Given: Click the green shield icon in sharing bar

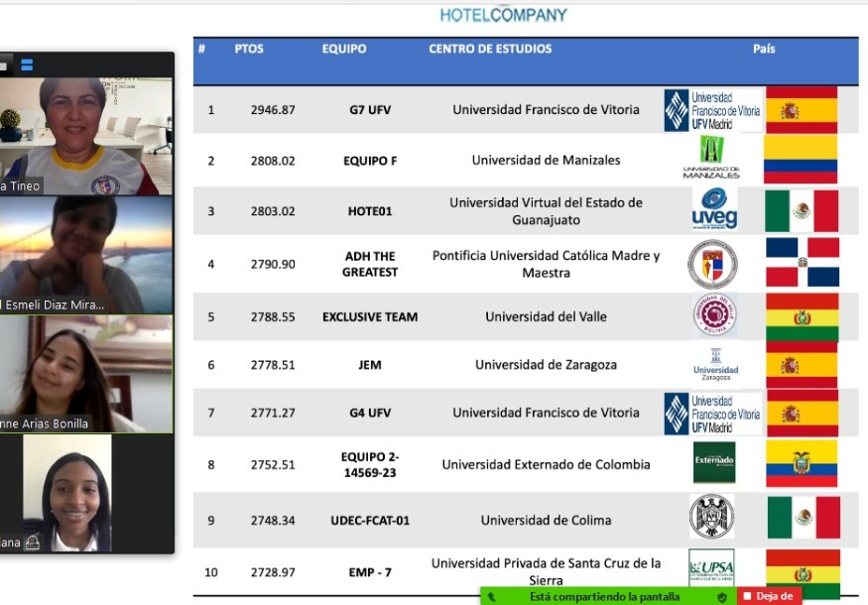Looking at the screenshot, I should click(722, 597).
